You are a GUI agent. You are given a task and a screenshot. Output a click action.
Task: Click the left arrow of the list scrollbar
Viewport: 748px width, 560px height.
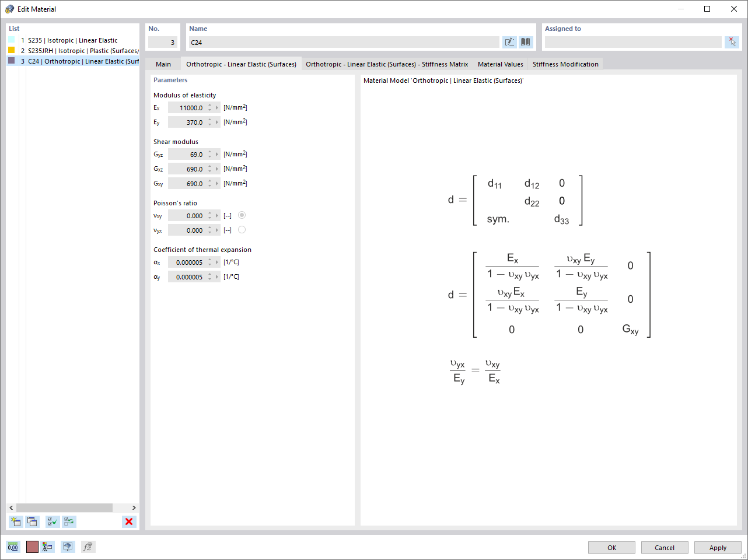[x=11, y=508]
